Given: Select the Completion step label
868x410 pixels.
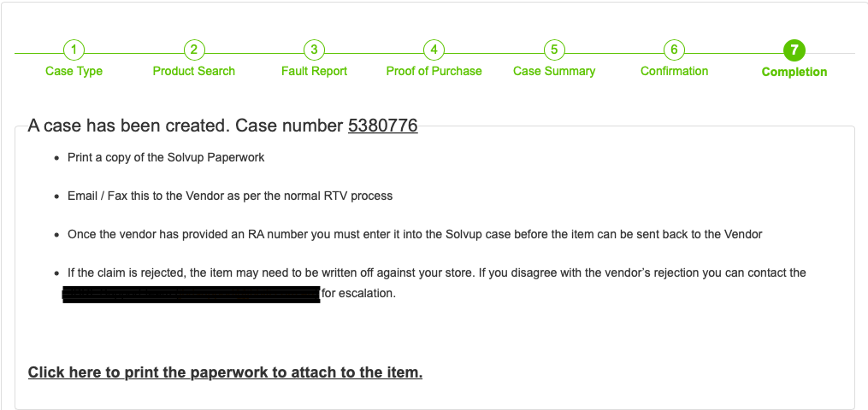Looking at the screenshot, I should pos(794,72).
